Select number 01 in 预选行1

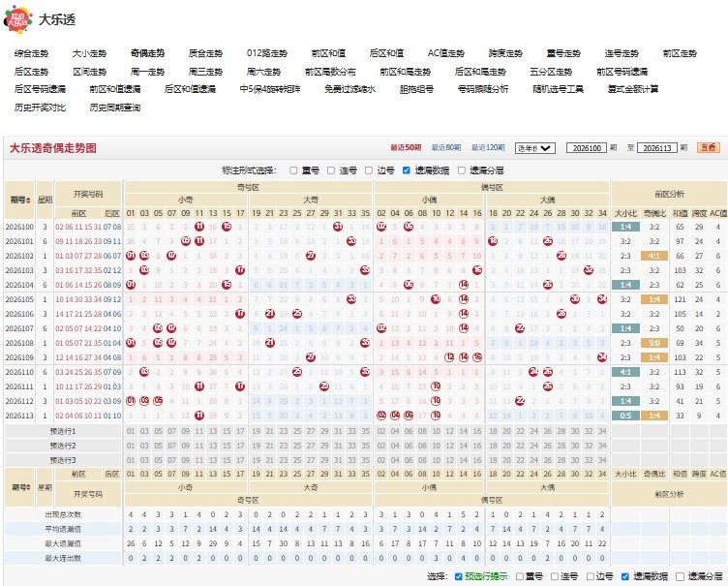click(x=131, y=431)
